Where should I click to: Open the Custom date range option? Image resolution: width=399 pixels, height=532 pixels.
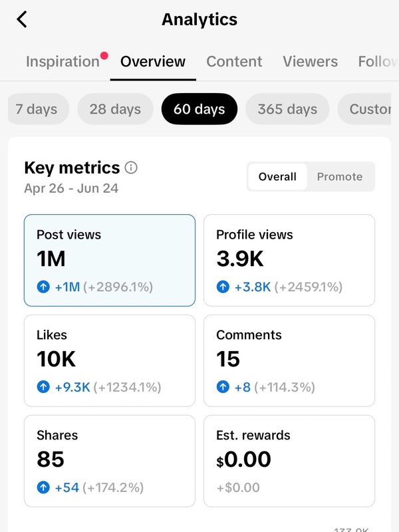tap(364, 109)
